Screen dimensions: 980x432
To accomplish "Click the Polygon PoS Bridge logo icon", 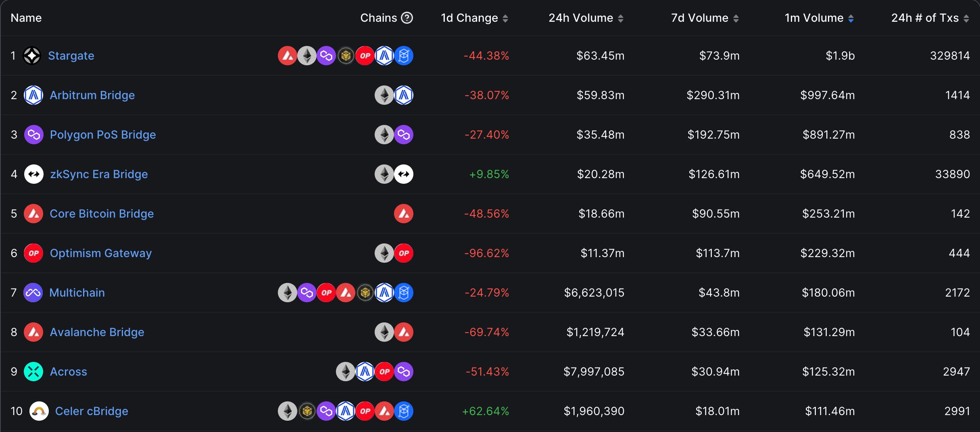I will [x=33, y=135].
